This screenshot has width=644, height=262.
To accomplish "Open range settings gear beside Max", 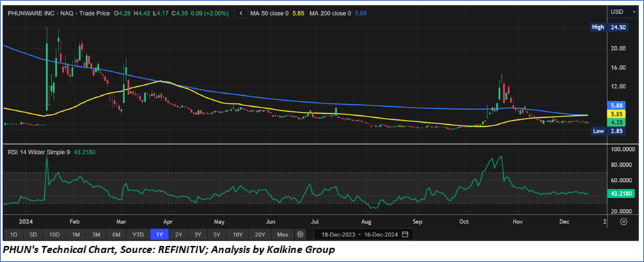I will point(300,234).
